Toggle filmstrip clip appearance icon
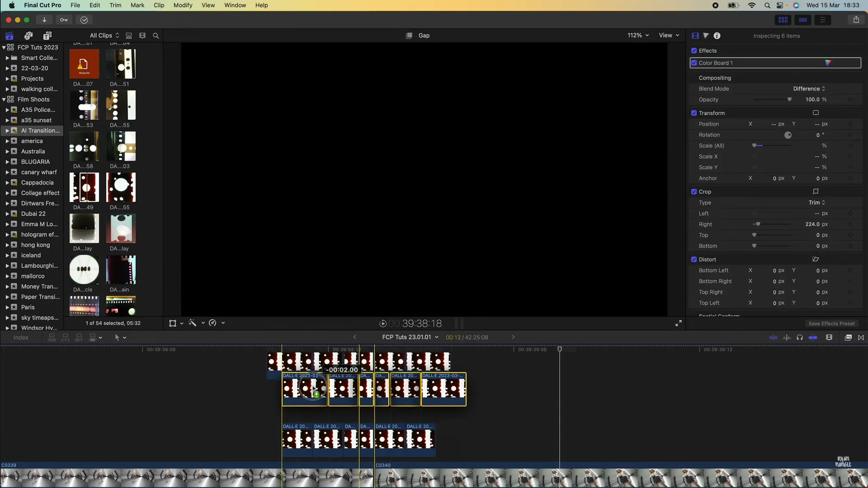The image size is (868, 488). coord(142,36)
